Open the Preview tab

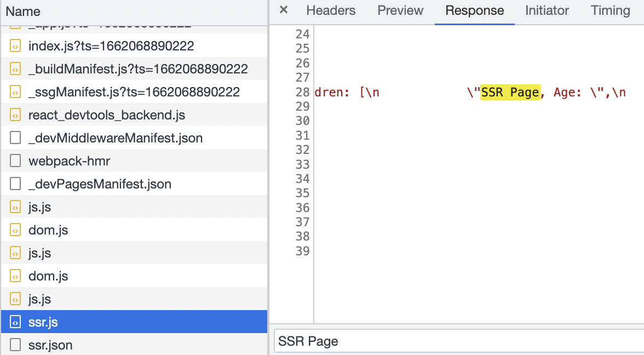click(400, 10)
